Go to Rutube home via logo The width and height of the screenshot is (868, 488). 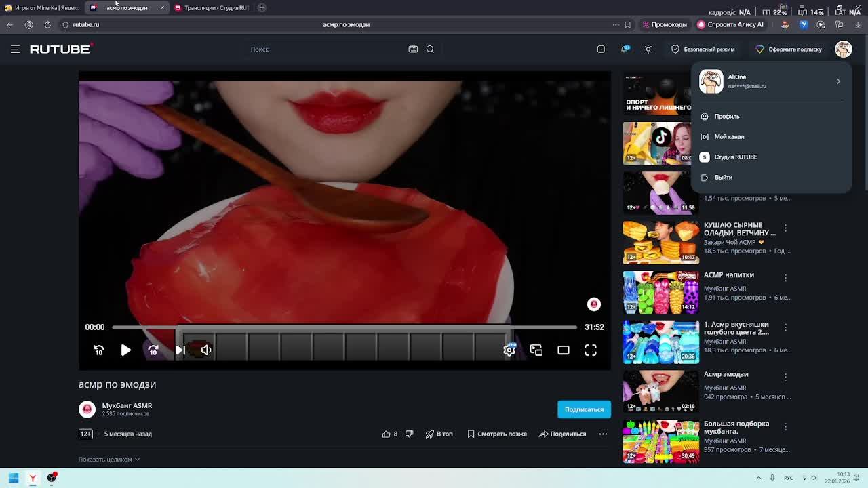[60, 49]
